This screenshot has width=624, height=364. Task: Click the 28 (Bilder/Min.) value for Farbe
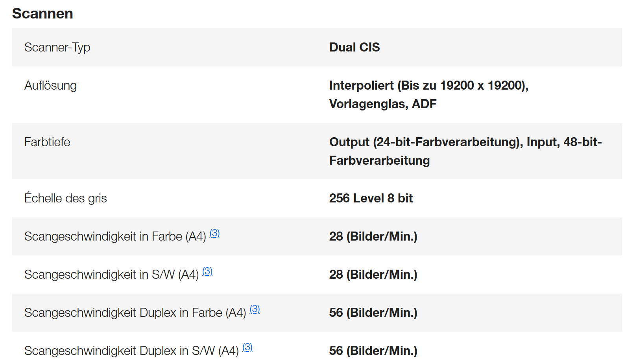coord(373,236)
